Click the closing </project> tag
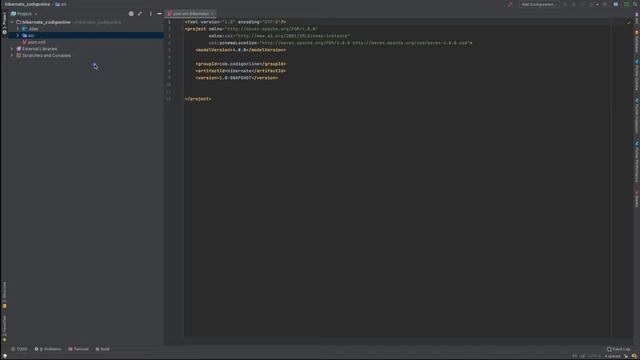The width and height of the screenshot is (640, 360). (198, 99)
